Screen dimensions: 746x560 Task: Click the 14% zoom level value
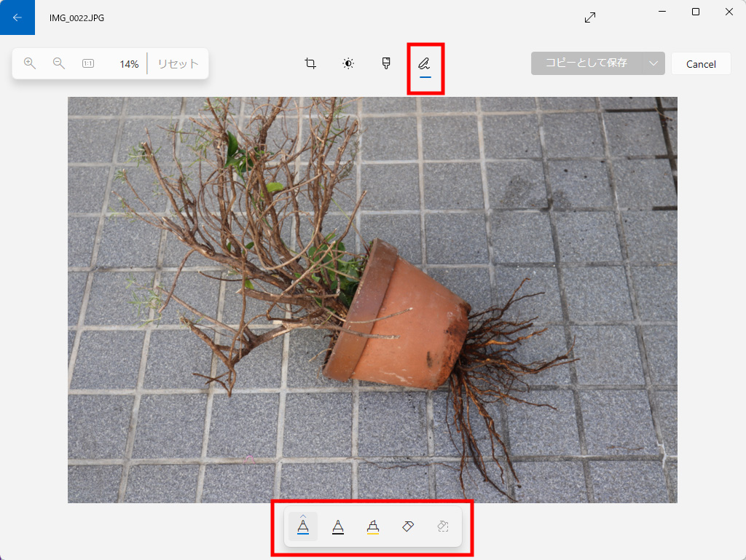point(129,64)
